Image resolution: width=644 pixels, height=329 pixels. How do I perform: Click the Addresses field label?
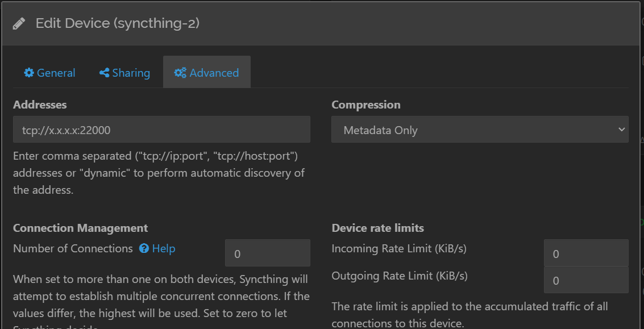pos(40,105)
